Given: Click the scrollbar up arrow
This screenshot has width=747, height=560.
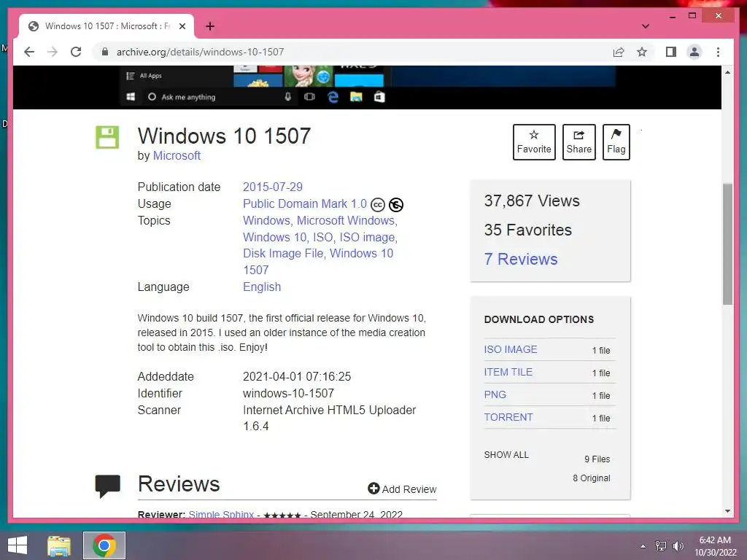Looking at the screenshot, I should (x=727, y=72).
